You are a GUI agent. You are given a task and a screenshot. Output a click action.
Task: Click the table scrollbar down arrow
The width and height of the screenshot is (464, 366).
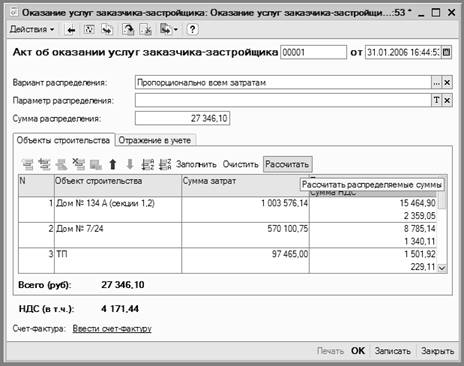tap(442, 268)
